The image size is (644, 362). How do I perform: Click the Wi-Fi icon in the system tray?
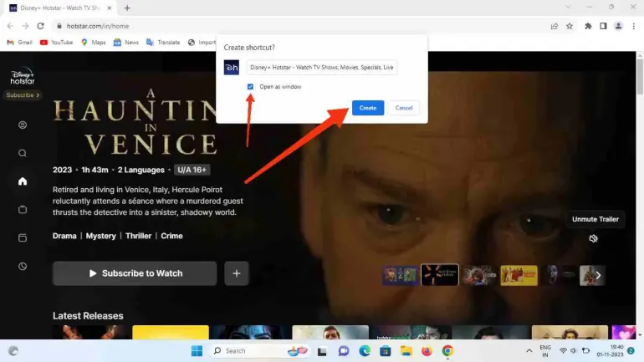pyautogui.click(x=563, y=351)
